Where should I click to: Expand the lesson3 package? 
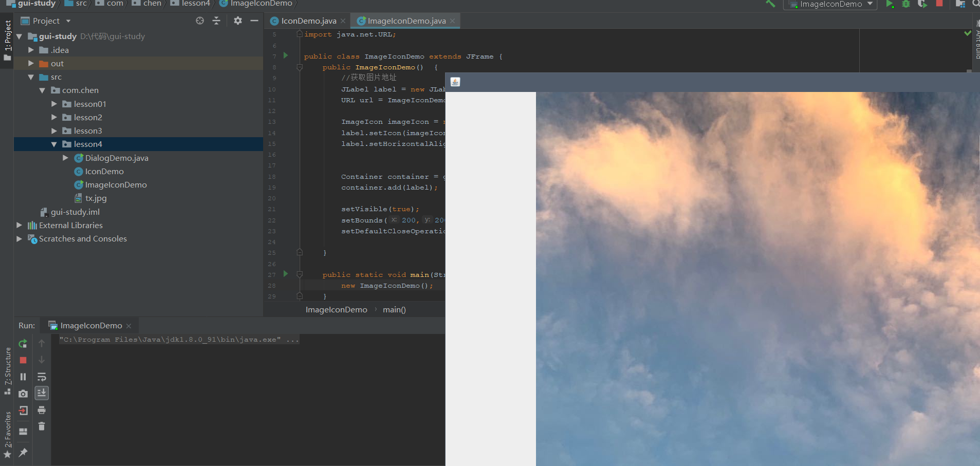tap(54, 131)
